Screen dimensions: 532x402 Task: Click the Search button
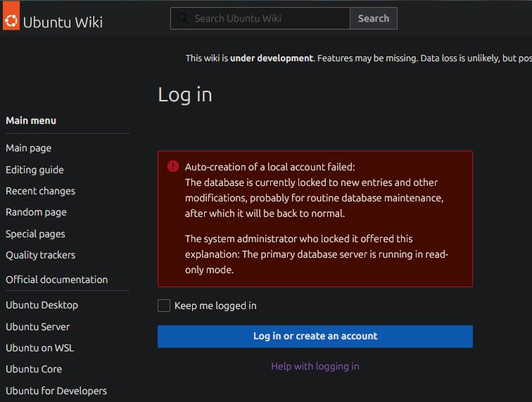[374, 18]
